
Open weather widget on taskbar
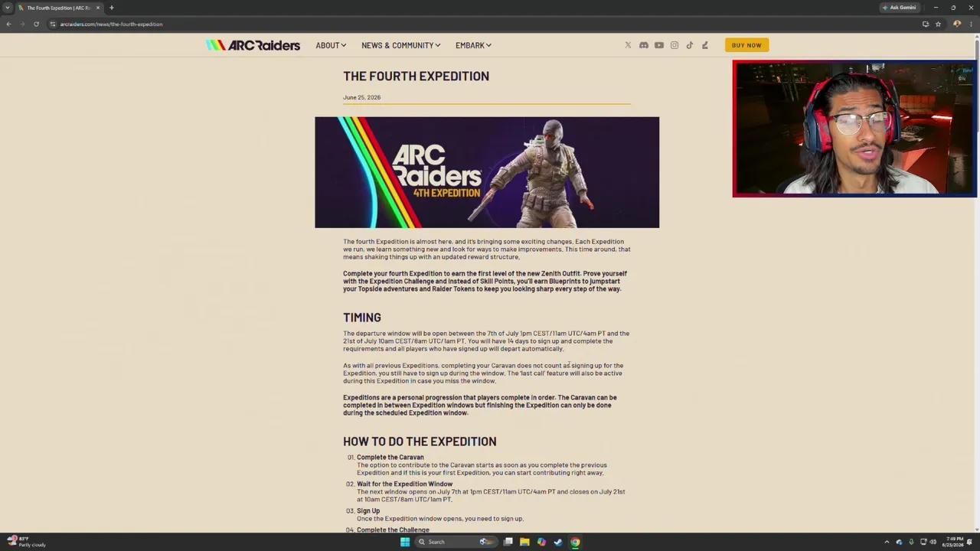[x=26, y=542]
